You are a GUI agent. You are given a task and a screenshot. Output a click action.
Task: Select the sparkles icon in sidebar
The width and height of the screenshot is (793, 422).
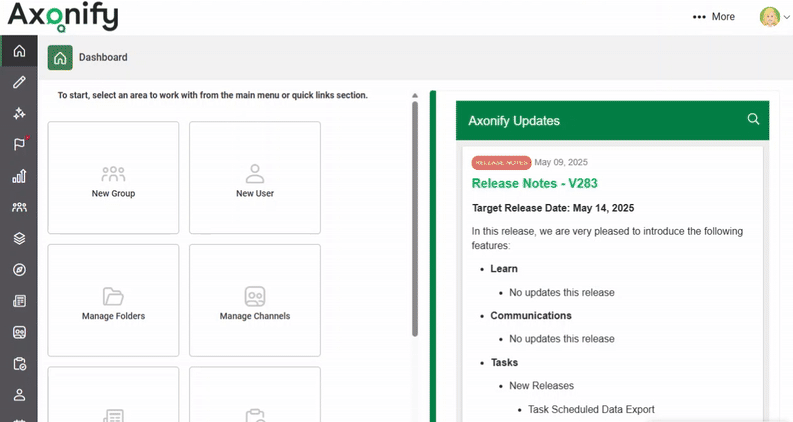[x=19, y=114]
